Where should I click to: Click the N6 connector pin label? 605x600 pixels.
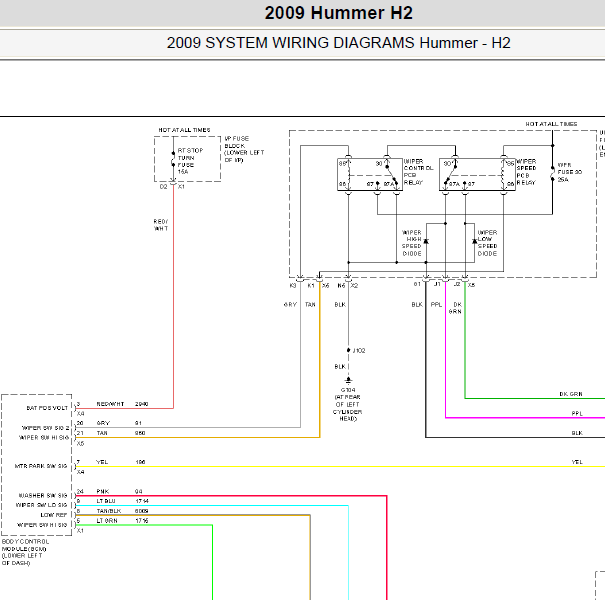(x=341, y=286)
